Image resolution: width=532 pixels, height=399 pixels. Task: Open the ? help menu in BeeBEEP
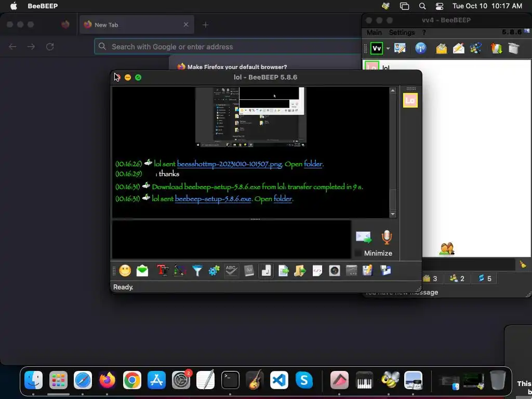[x=424, y=33]
